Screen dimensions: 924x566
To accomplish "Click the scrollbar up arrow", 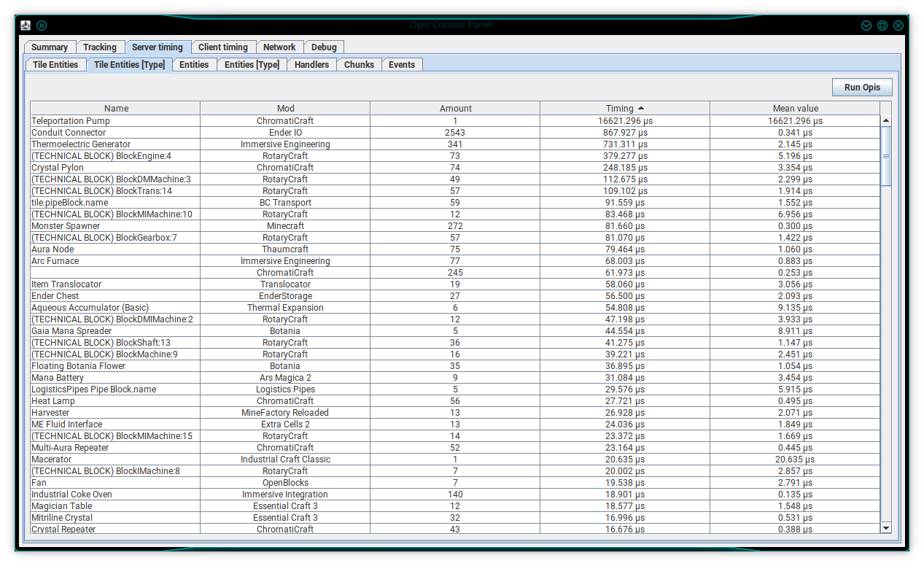I will (886, 120).
